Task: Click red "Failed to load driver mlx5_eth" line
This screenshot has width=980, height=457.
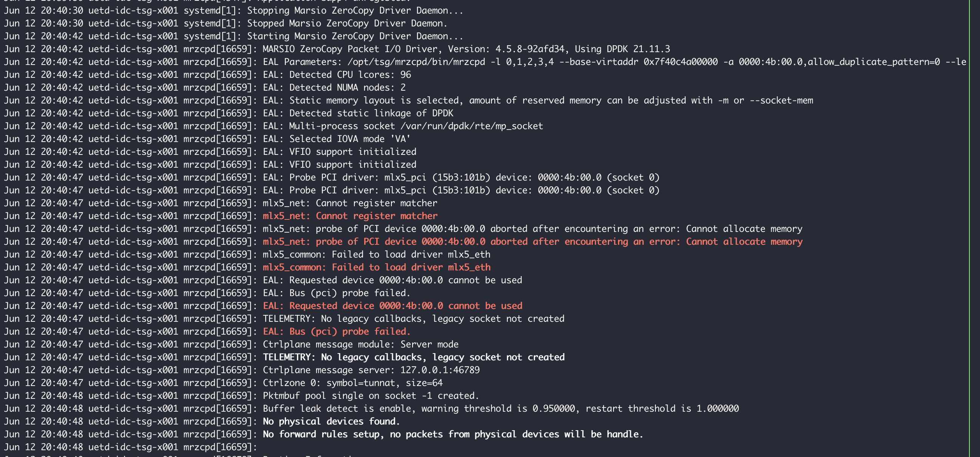Action: 377,267
